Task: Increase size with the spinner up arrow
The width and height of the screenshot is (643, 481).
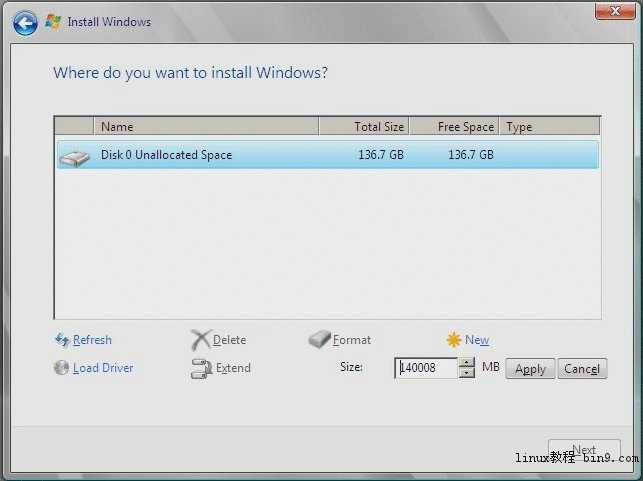Action: point(467,363)
